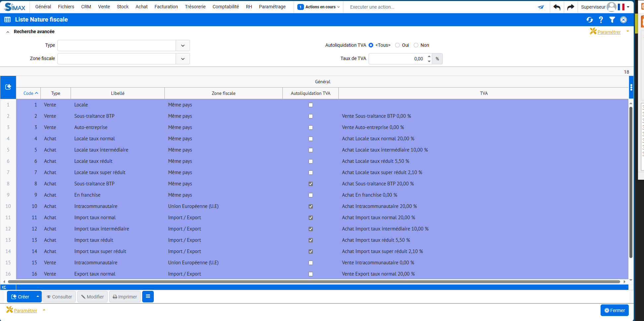
Task: Open the top Paramétrer dropdown arrow
Action: (627, 31)
